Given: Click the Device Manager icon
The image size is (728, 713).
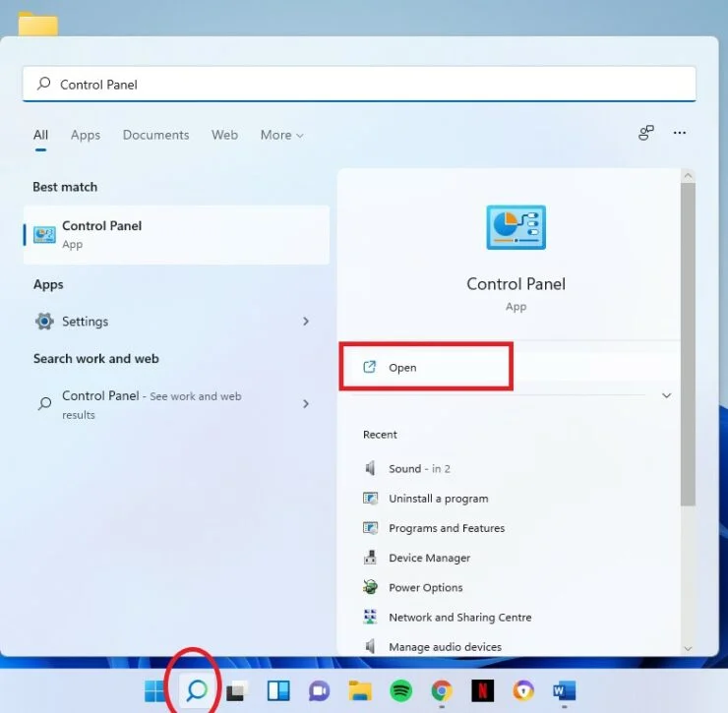Looking at the screenshot, I should tap(370, 557).
